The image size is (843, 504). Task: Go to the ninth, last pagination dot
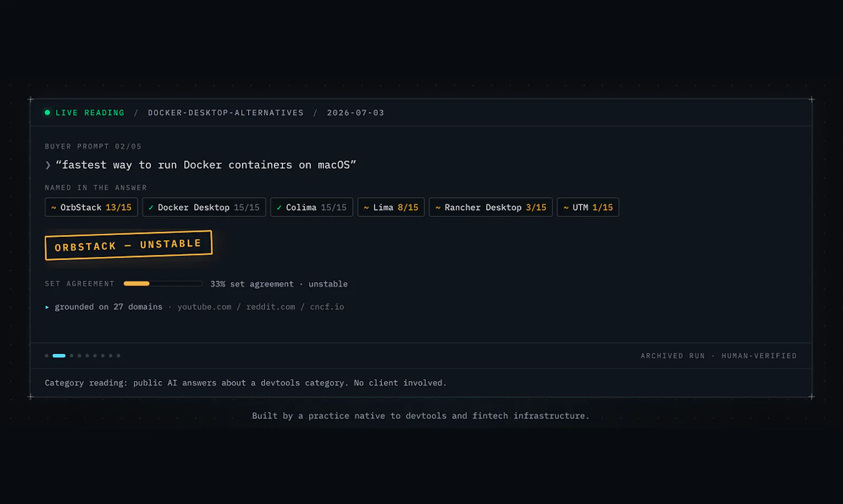[x=119, y=356]
